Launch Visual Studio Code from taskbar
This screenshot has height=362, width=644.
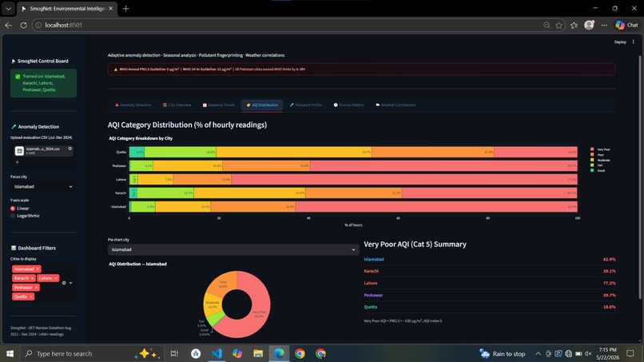coord(217,353)
